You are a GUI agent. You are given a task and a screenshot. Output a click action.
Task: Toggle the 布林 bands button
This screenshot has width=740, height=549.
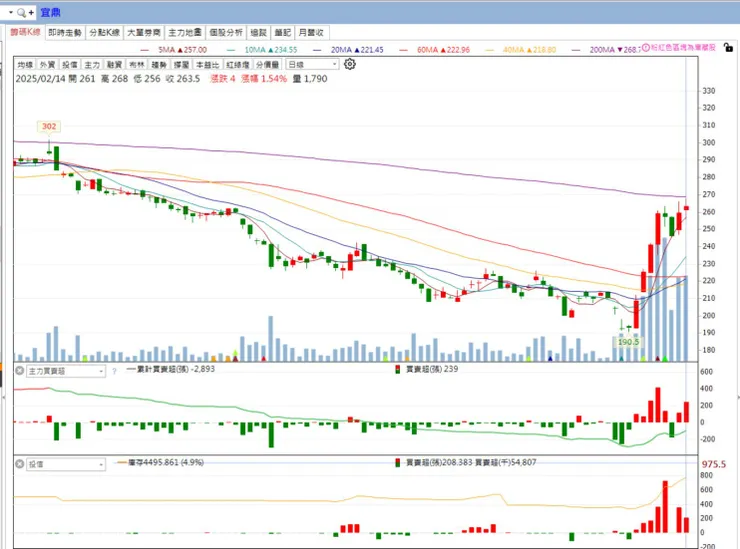pyautogui.click(x=137, y=65)
